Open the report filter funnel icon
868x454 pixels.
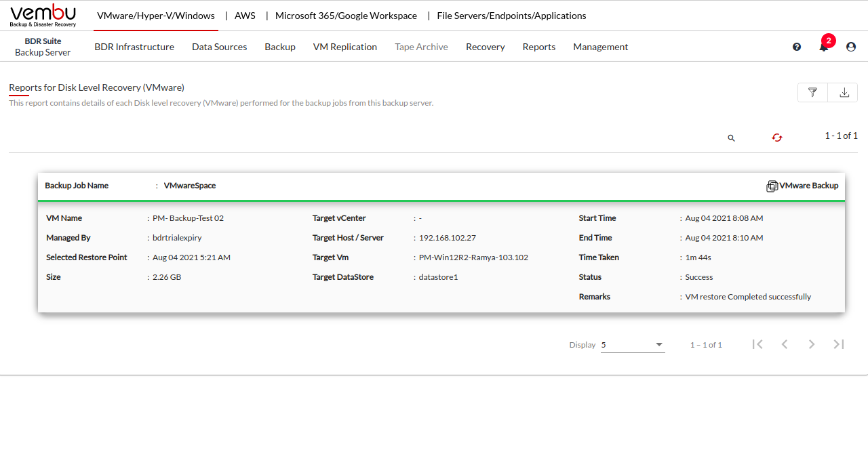pos(812,93)
